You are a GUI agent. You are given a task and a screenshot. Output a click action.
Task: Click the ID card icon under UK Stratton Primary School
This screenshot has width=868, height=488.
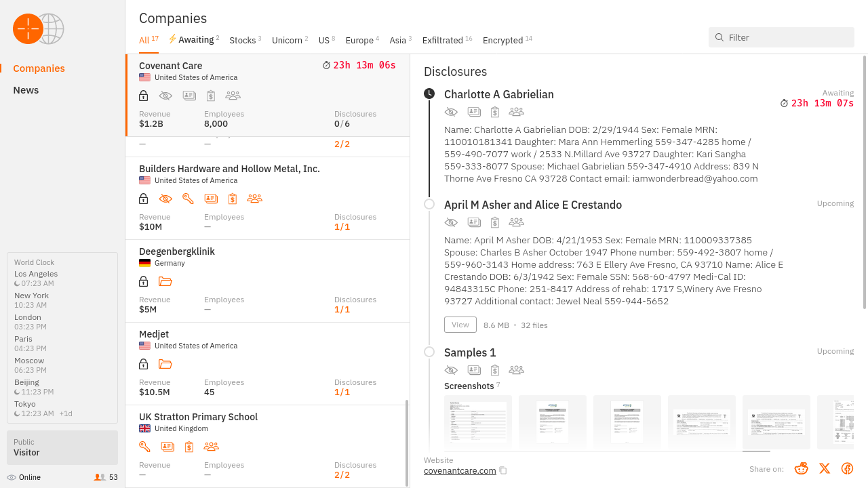tap(167, 447)
